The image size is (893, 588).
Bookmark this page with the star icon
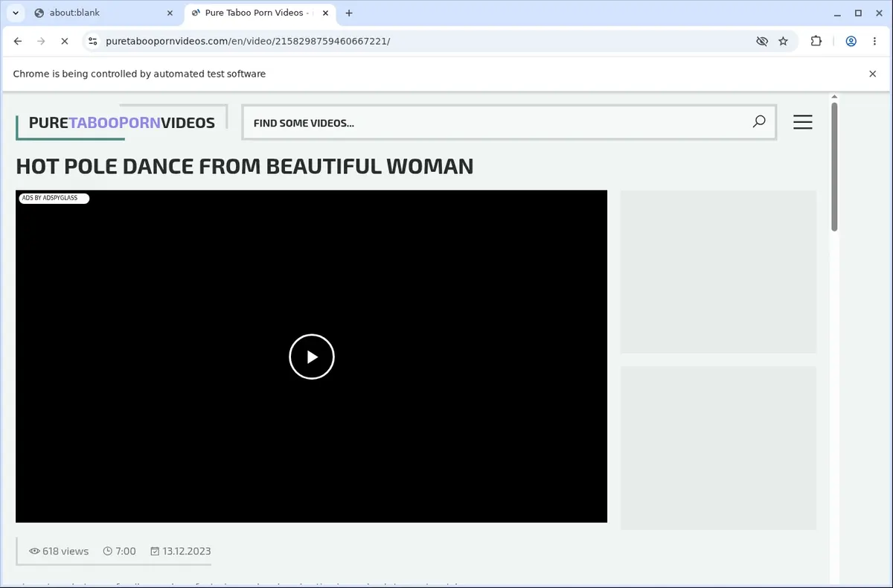(783, 41)
